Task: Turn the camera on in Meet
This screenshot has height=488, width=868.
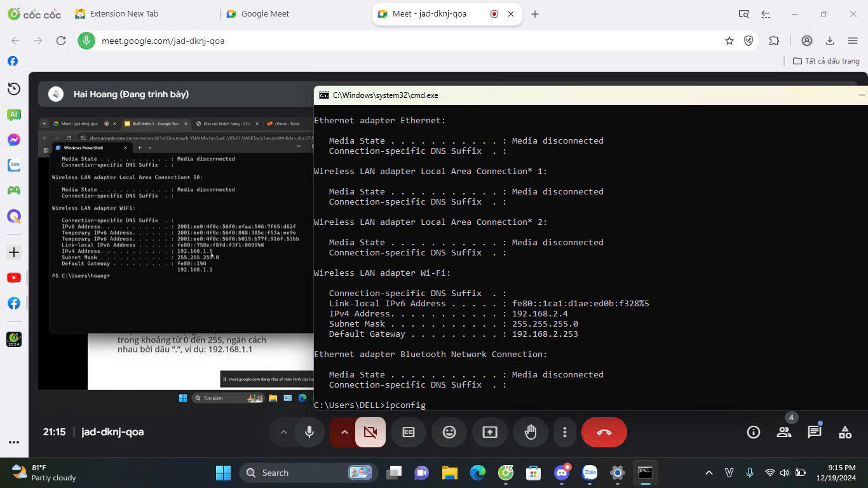Action: pos(370,432)
